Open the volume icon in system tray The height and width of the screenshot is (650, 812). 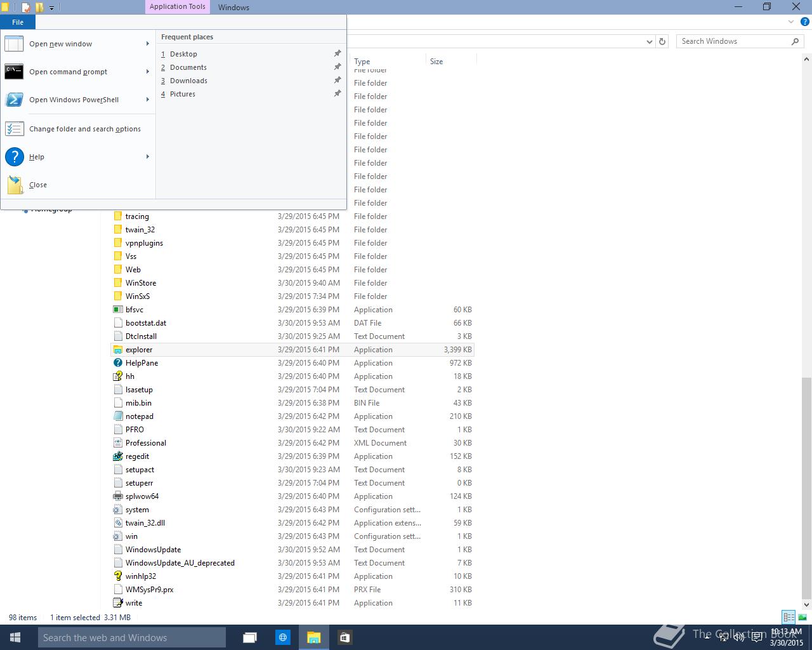[739, 637]
